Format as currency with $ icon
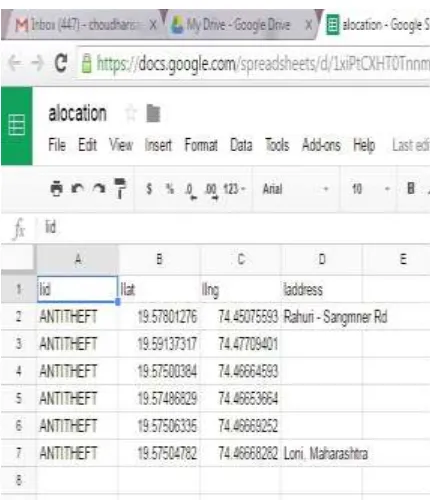This screenshot has height=500, width=430. point(149,189)
